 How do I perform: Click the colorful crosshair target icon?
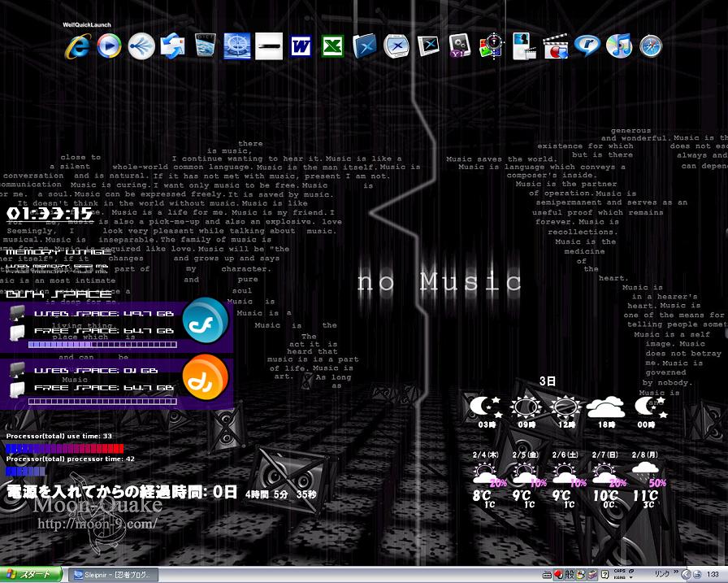click(x=492, y=46)
